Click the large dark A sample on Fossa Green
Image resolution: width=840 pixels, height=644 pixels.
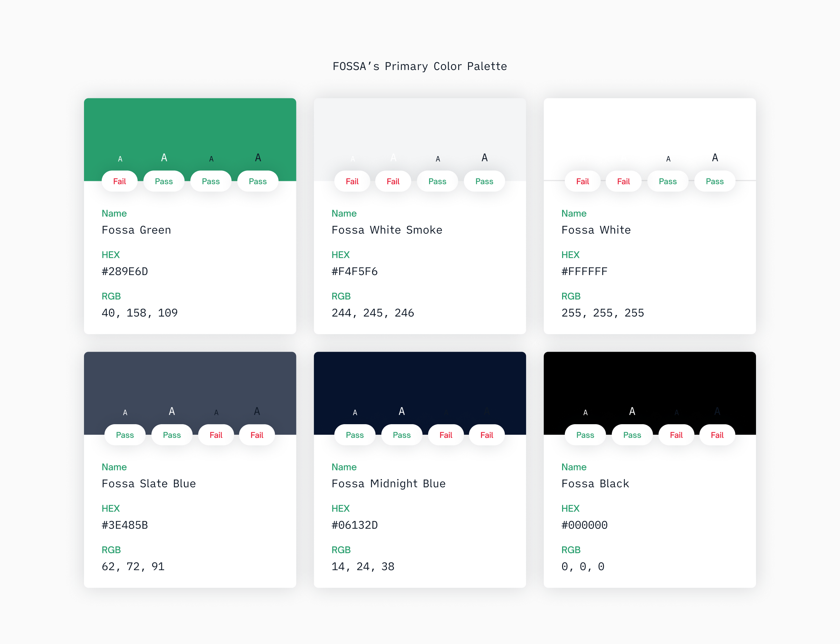(258, 157)
